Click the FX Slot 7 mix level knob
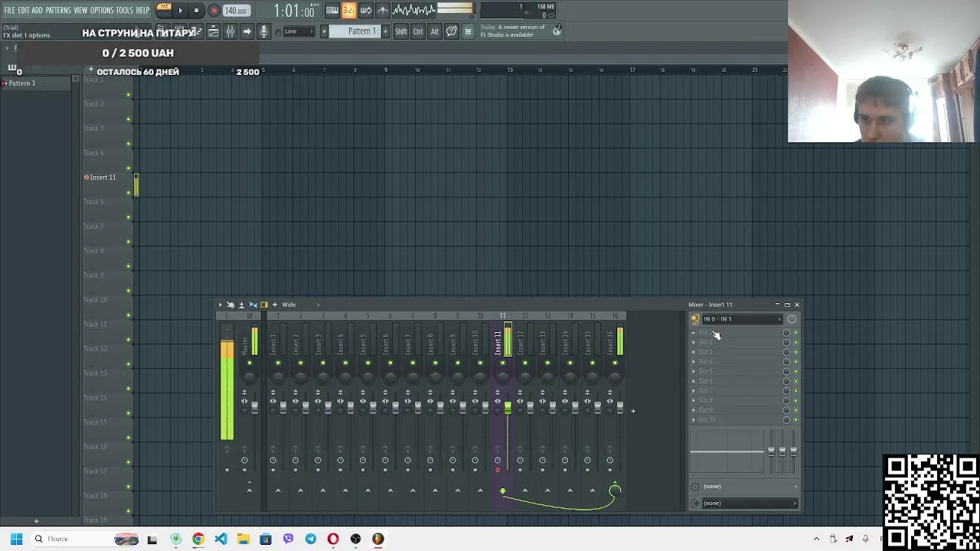Viewport: 980px width, 551px height. point(786,391)
